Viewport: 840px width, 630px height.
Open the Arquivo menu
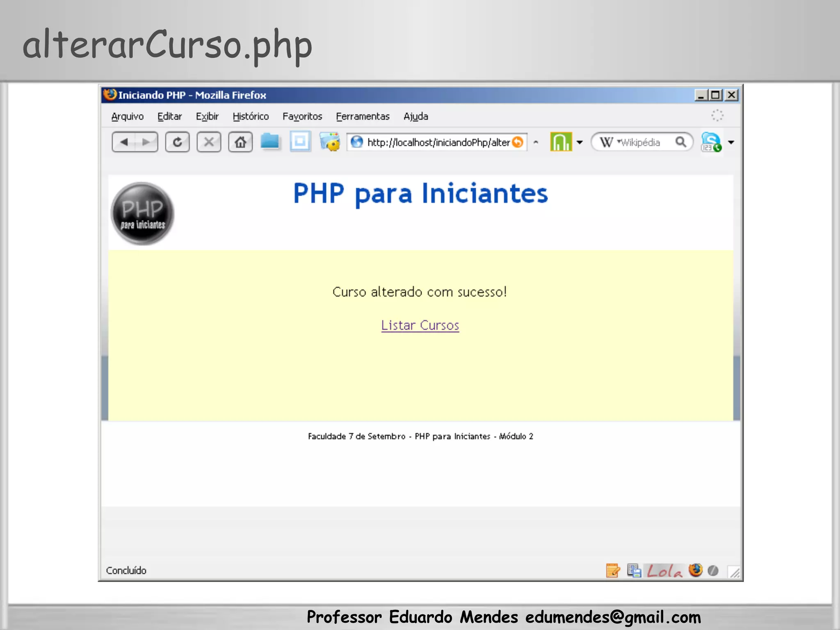[128, 116]
